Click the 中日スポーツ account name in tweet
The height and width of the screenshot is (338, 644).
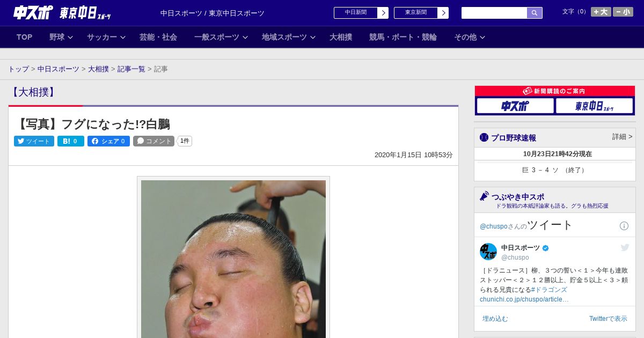coord(521,248)
